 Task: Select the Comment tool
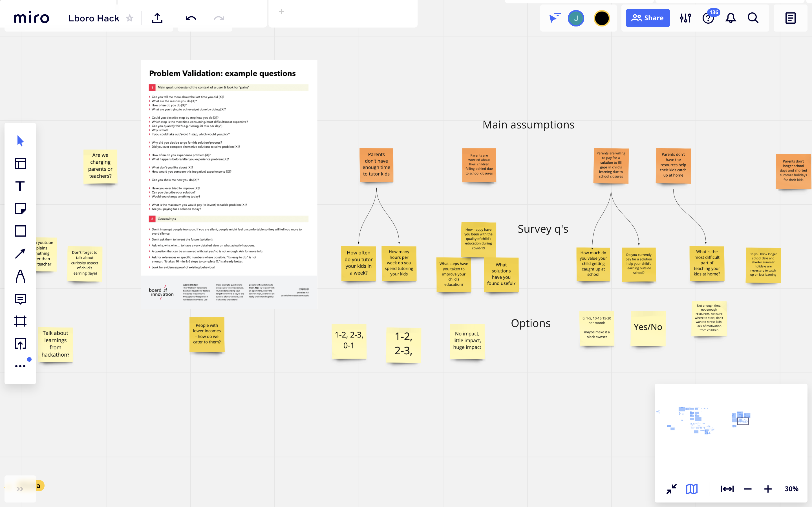click(x=20, y=299)
